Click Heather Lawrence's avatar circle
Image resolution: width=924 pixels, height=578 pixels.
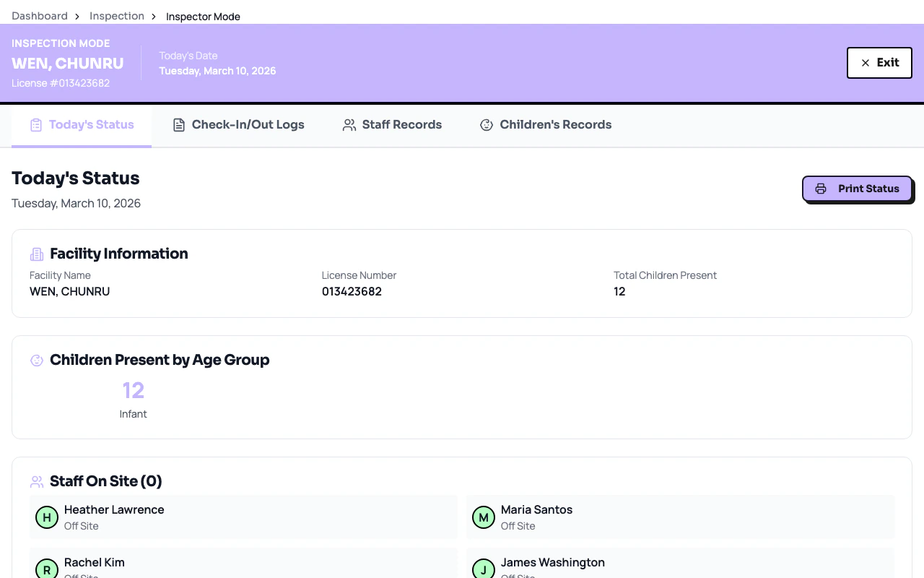47,517
